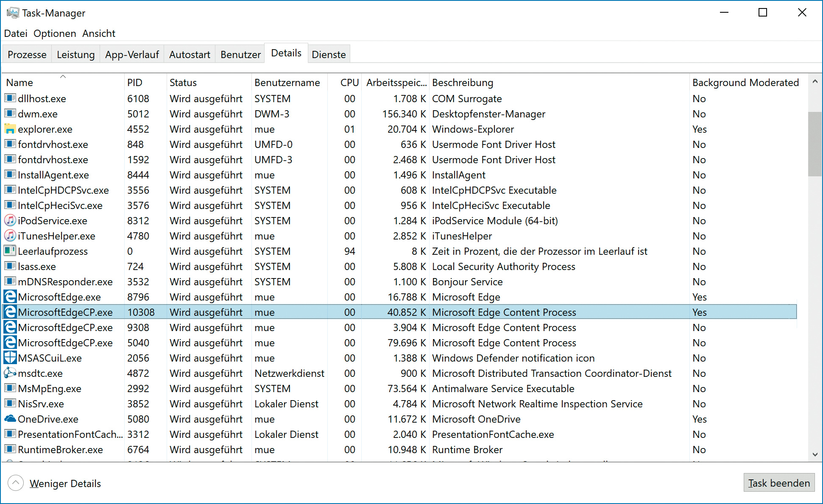823x504 pixels.
Task: Click the iTunesHelper.exe music icon
Action: [10, 236]
